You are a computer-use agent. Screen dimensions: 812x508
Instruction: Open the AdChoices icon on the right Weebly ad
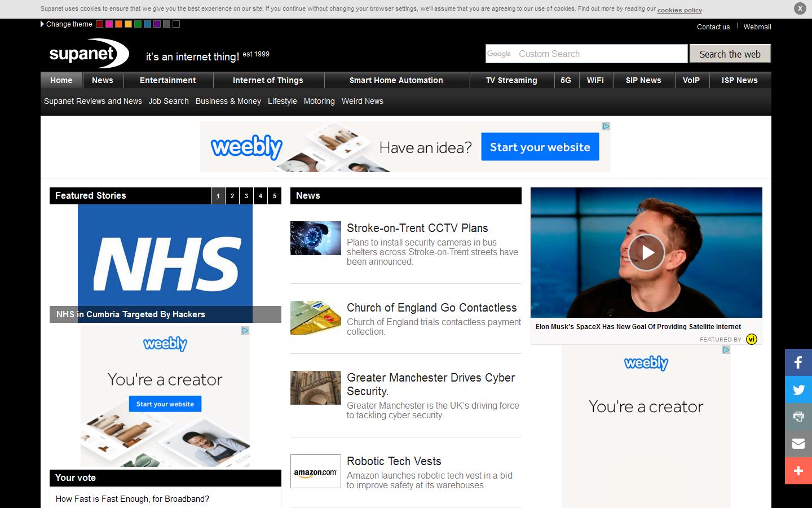(x=726, y=350)
